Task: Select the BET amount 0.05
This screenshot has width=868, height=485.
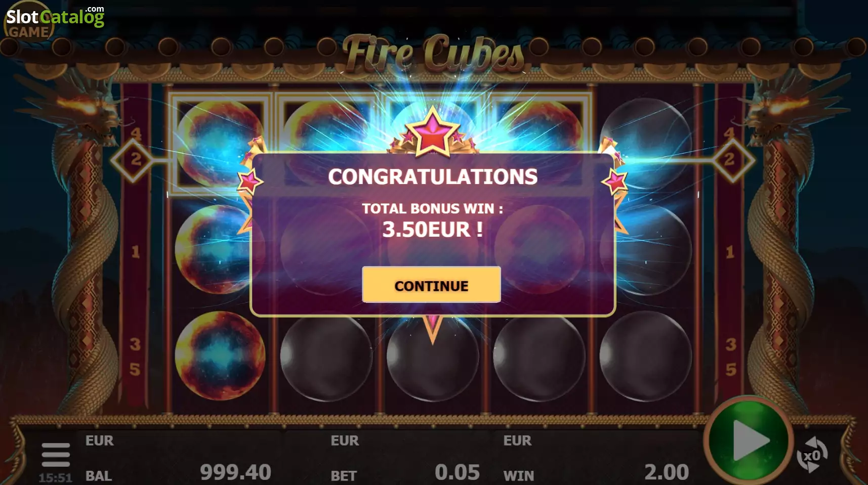Action: [457, 472]
